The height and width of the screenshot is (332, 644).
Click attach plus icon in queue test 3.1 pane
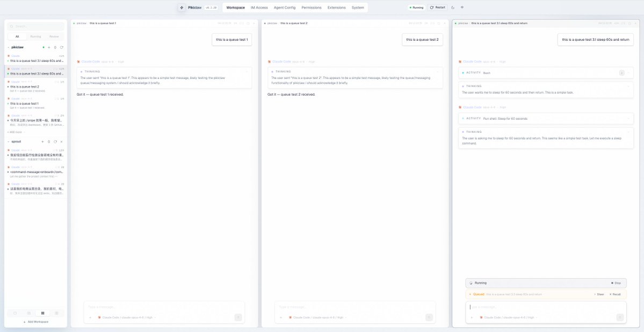pyautogui.click(x=472, y=317)
